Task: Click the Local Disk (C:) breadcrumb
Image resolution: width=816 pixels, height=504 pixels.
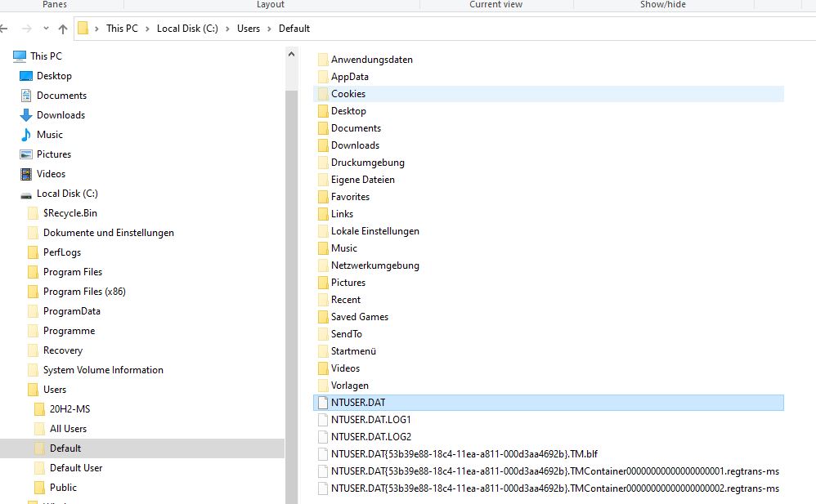Action: click(x=187, y=29)
